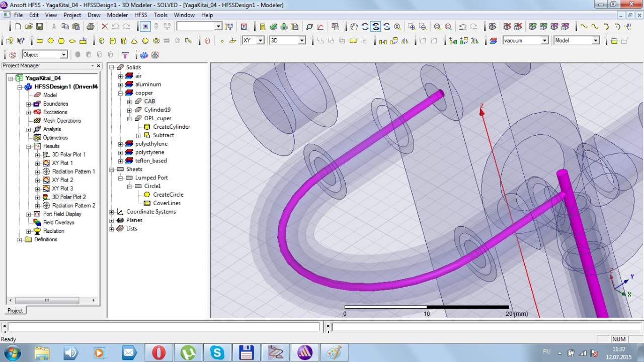Open the HFSS menu
The width and height of the screenshot is (644, 362).
coord(140,15)
